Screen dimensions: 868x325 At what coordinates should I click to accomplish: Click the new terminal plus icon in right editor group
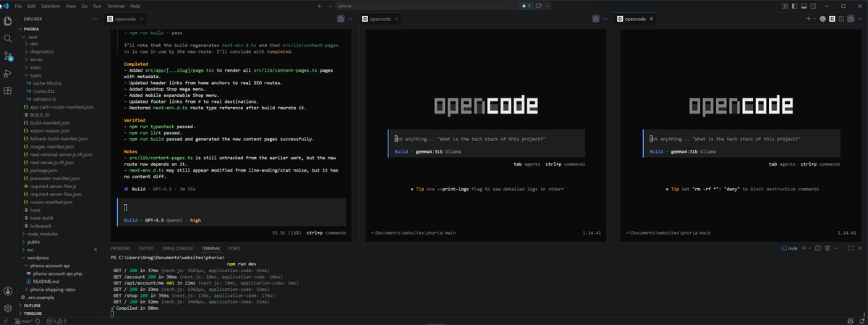point(808,19)
